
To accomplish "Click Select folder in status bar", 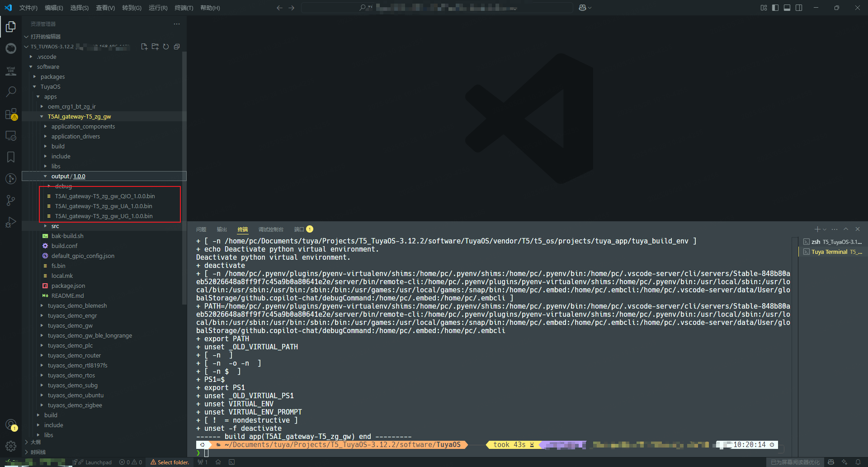I will coord(170,462).
